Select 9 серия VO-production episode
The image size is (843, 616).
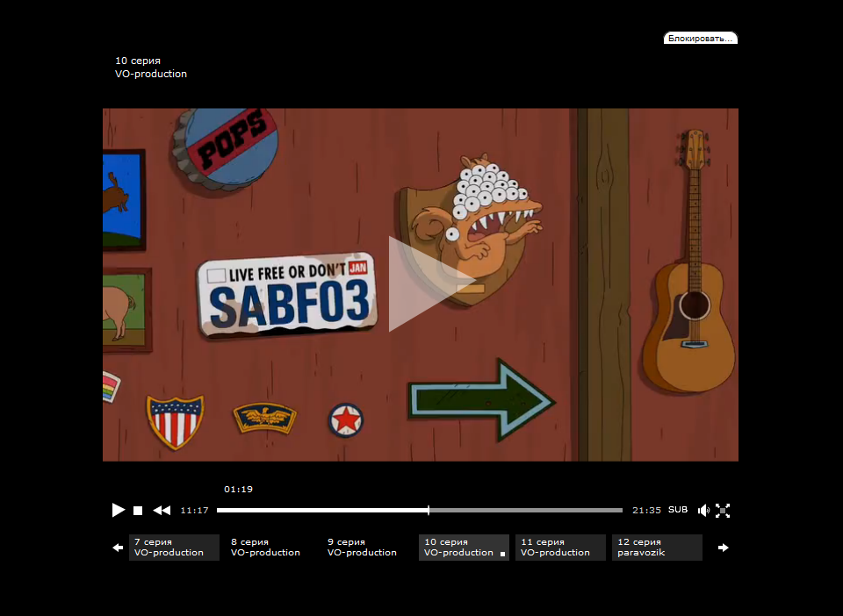pyautogui.click(x=367, y=548)
